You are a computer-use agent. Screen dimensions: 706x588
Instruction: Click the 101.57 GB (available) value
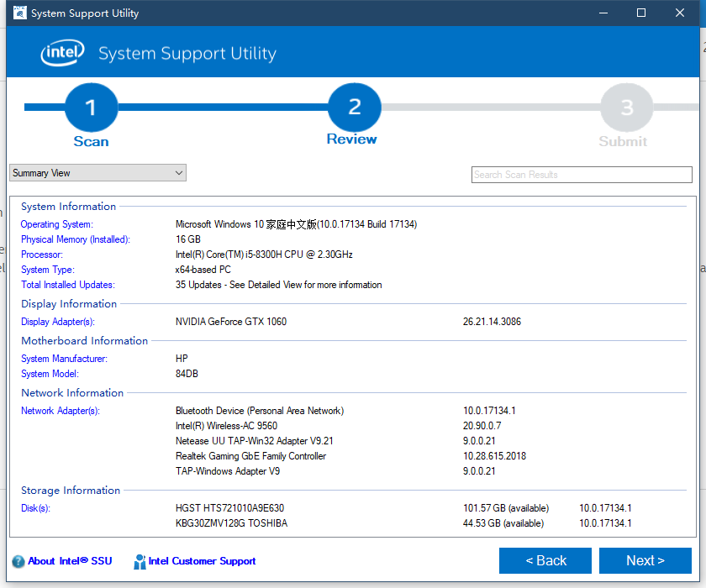click(506, 508)
